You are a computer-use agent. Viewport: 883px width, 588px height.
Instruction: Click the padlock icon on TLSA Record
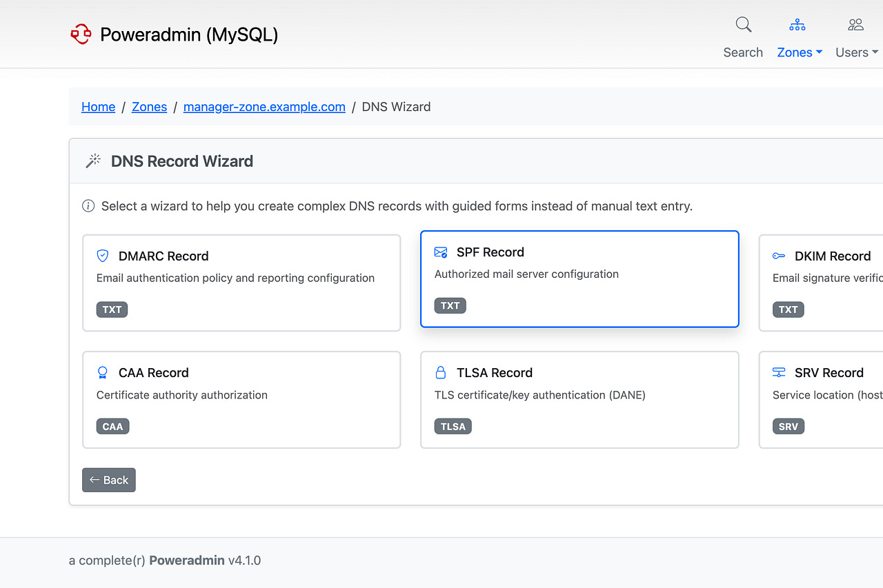(x=441, y=373)
